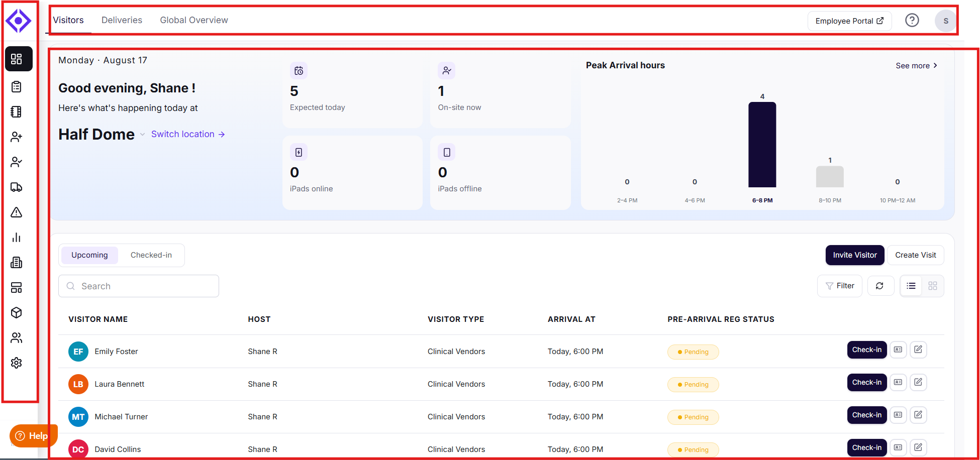The height and width of the screenshot is (460, 980).
Task: Switch to the Deliveries tab
Action: 122,20
